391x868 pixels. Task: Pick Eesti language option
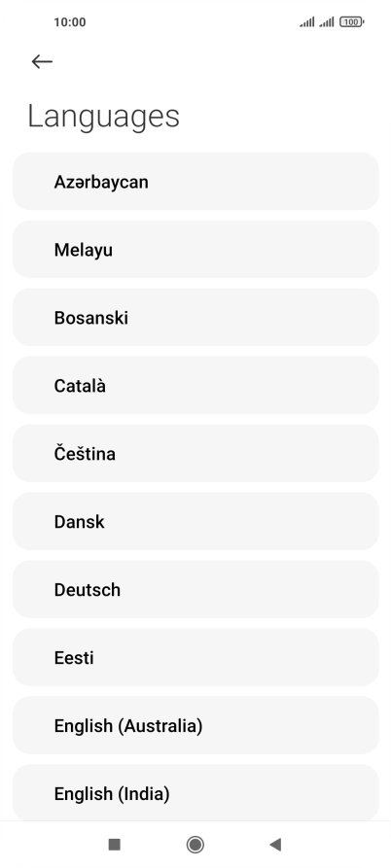coord(195,658)
